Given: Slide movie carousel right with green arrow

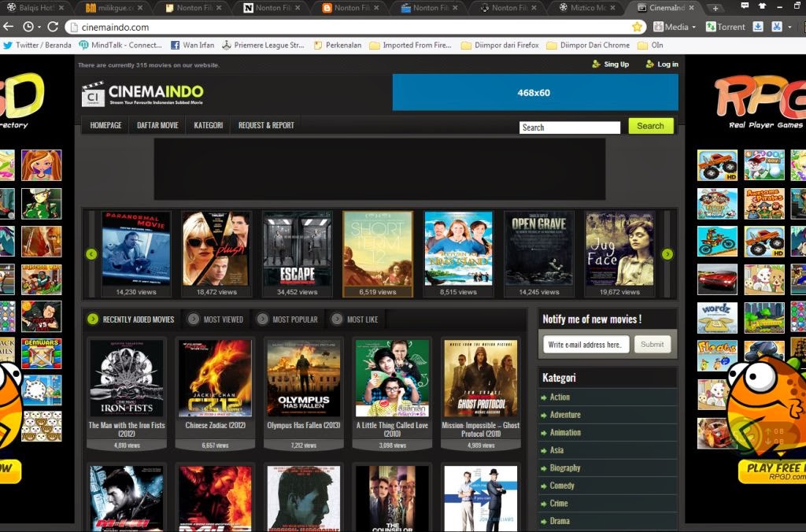Looking at the screenshot, I should pos(667,254).
